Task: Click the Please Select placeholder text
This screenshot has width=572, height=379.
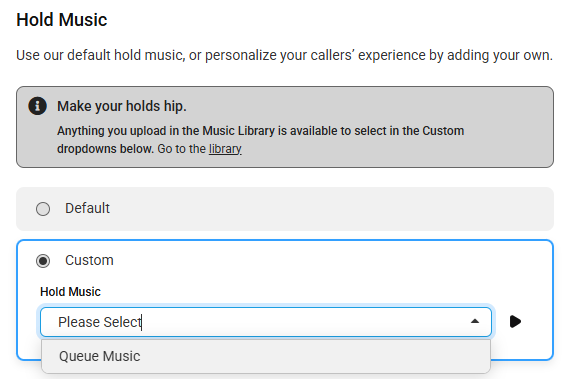Action: 100,322
